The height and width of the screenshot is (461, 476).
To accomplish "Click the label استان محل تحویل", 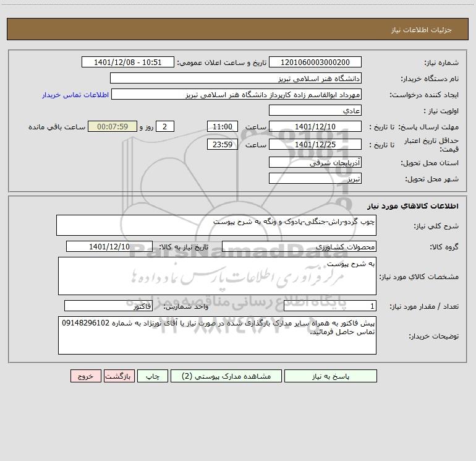I will pos(430,163).
